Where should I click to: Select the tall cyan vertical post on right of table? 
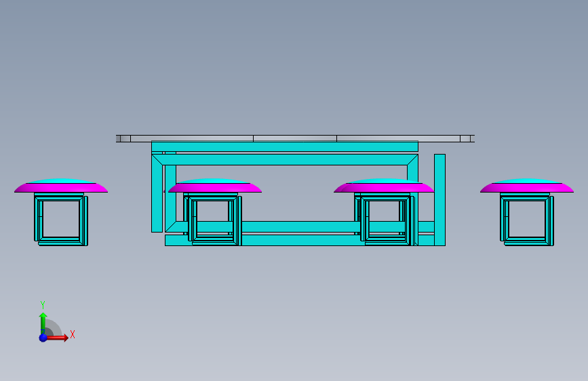coord(440,200)
